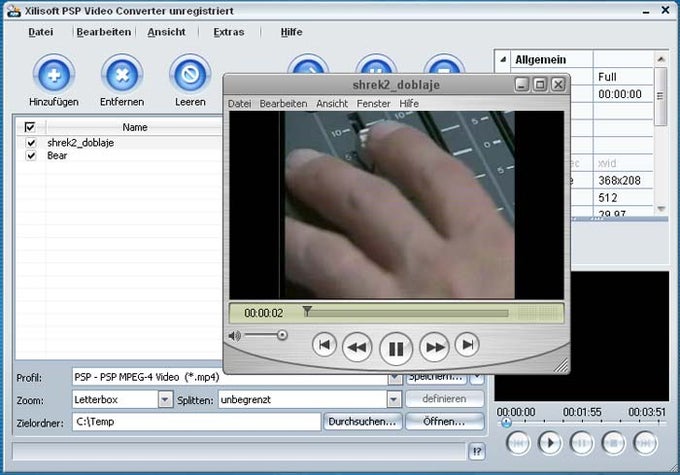
Task: Click the Entfernen remove icon
Action: click(x=122, y=75)
